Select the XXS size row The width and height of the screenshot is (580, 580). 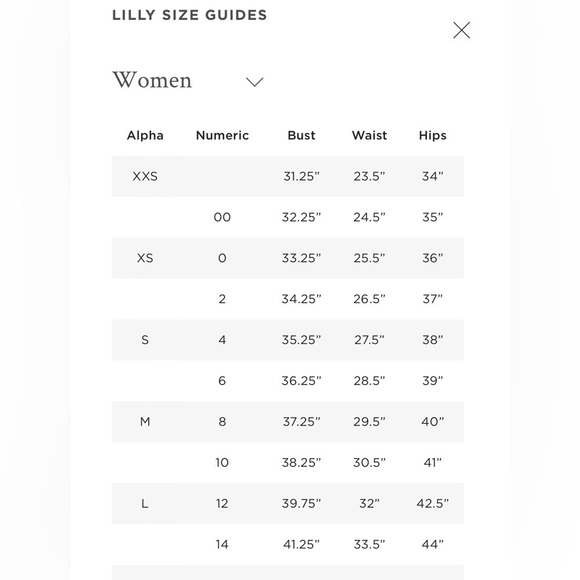tap(288, 176)
